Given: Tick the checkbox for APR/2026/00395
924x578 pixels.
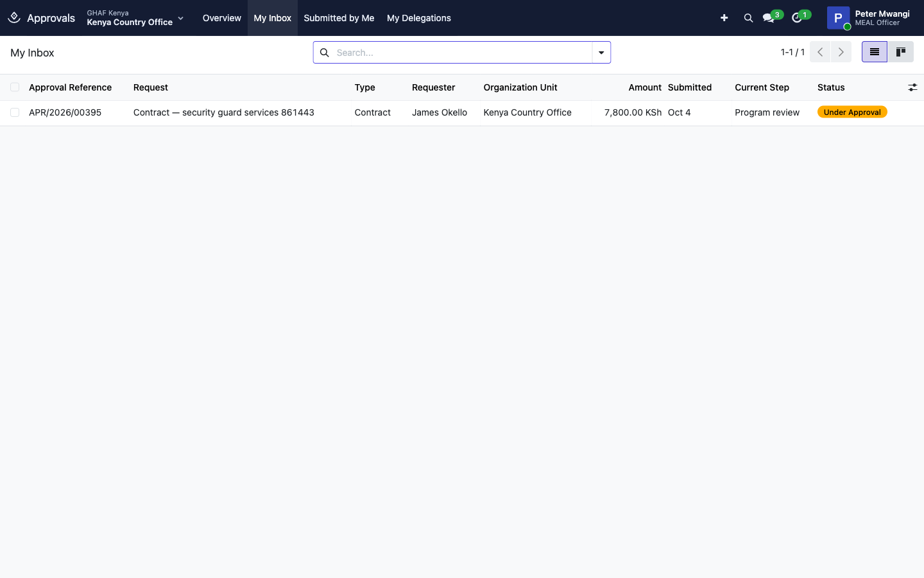Looking at the screenshot, I should click(x=15, y=112).
